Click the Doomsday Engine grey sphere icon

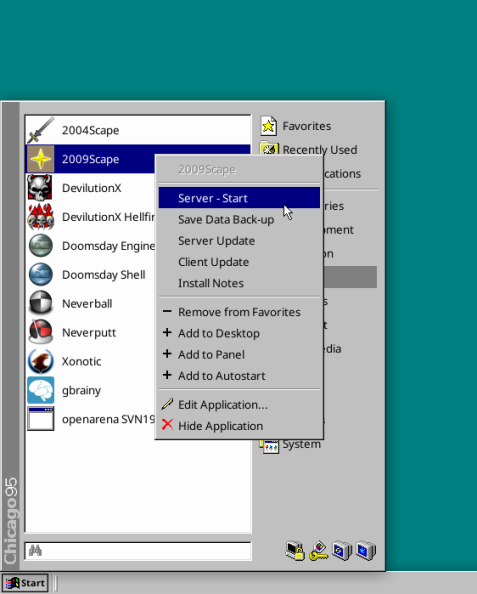click(41, 245)
